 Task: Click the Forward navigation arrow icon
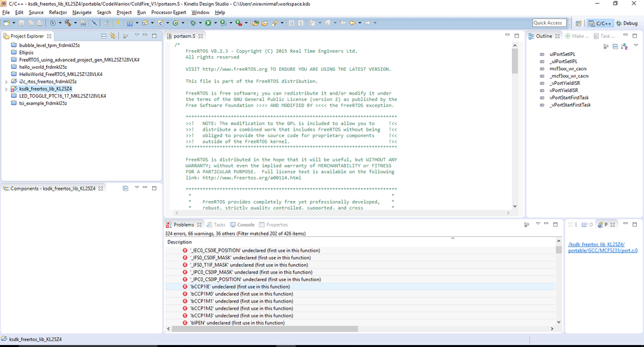click(x=367, y=23)
